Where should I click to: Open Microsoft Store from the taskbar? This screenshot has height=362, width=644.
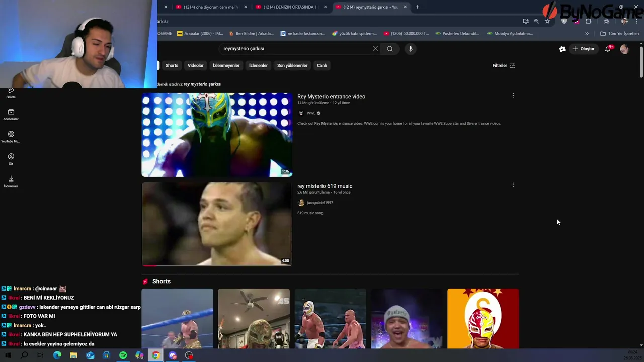point(106,355)
